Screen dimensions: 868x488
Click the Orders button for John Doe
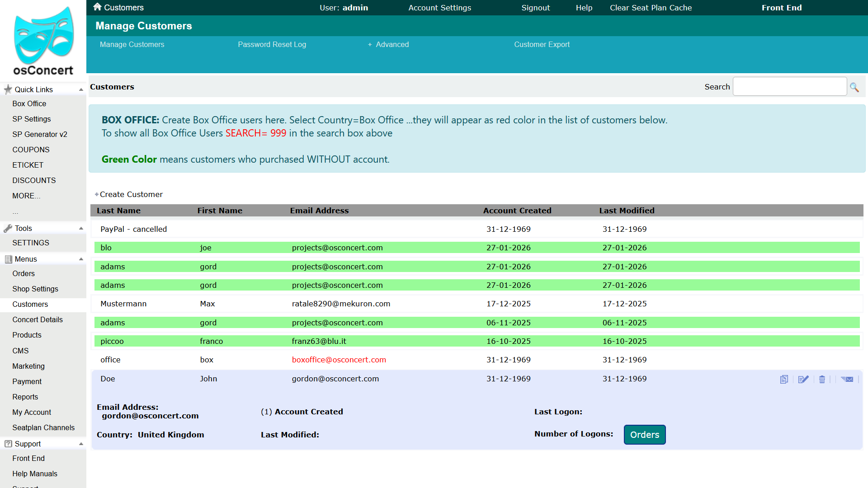(x=645, y=435)
